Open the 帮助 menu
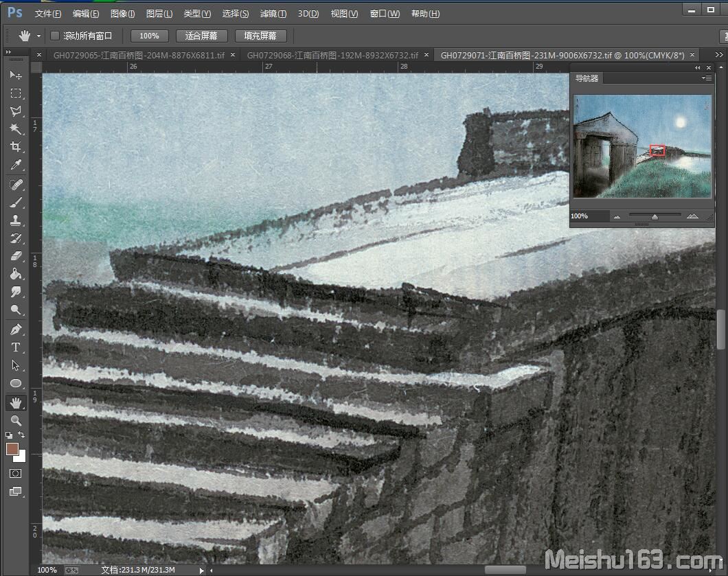The height and width of the screenshot is (576, 728). 425,14
